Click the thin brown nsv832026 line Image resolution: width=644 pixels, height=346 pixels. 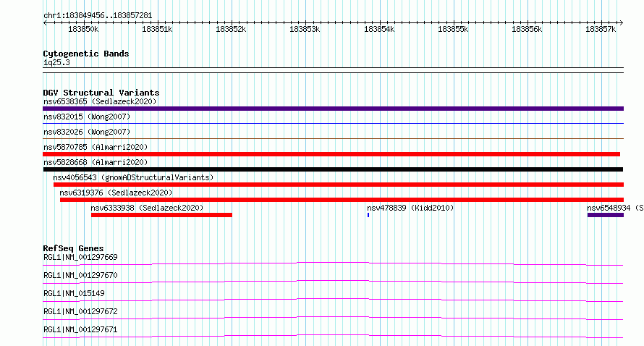click(333, 138)
